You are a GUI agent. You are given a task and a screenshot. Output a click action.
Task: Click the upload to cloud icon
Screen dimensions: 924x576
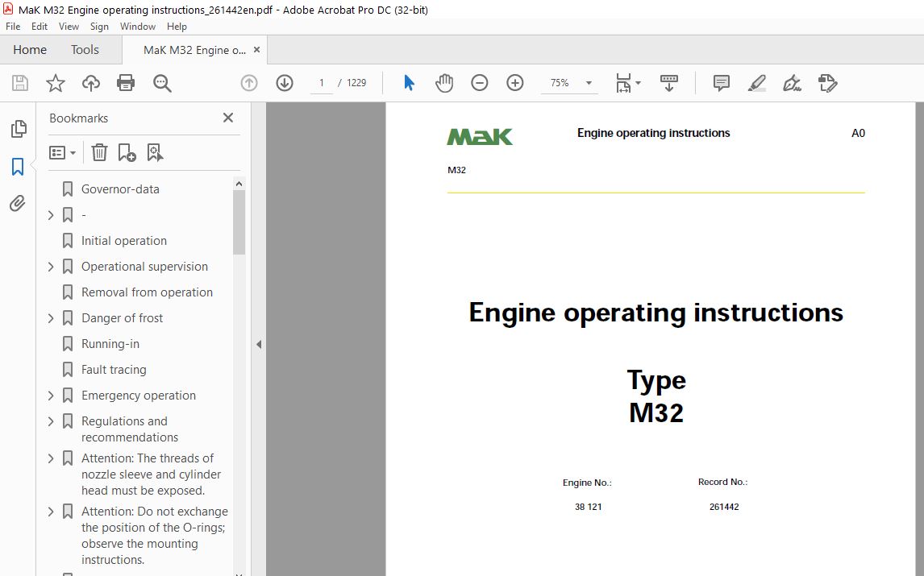pyautogui.click(x=91, y=83)
